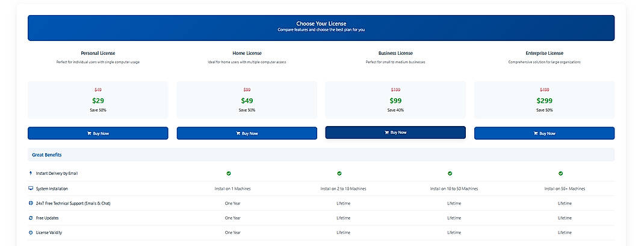Click the green $49 Home price
The width and height of the screenshot is (644, 246).
[247, 101]
